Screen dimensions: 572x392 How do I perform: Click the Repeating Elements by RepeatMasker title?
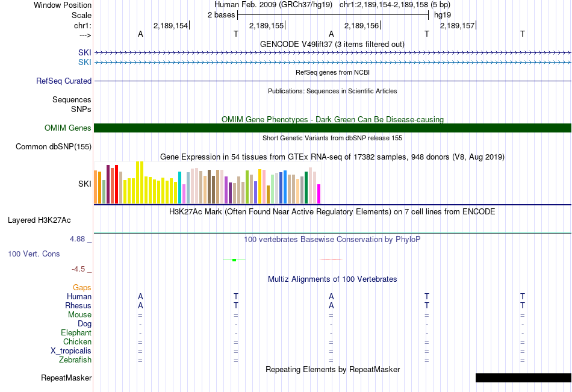pos(333,369)
